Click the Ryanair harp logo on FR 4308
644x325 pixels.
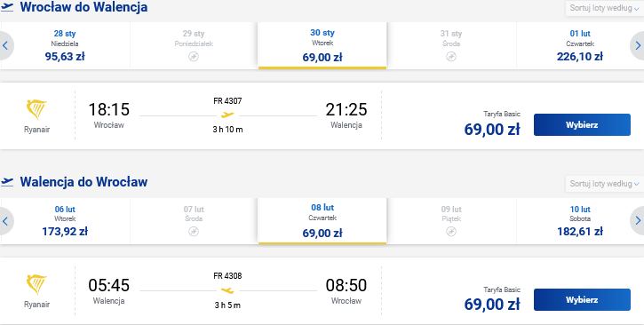[36, 285]
